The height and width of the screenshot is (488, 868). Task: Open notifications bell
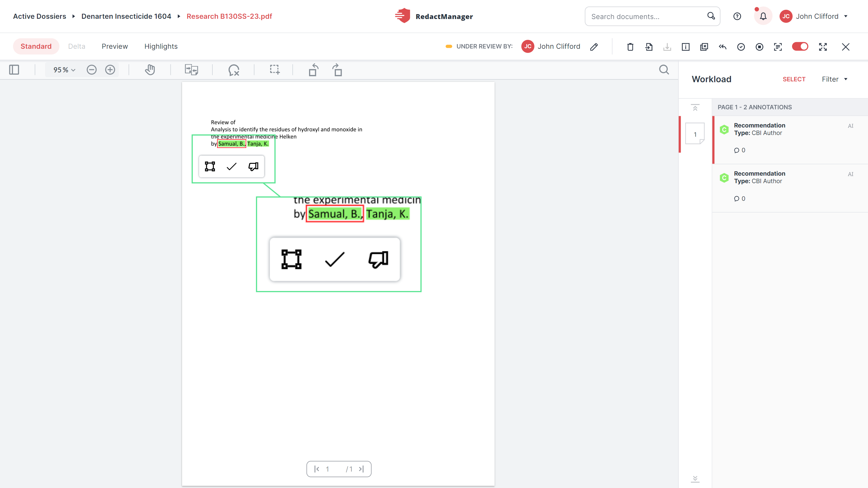click(763, 16)
